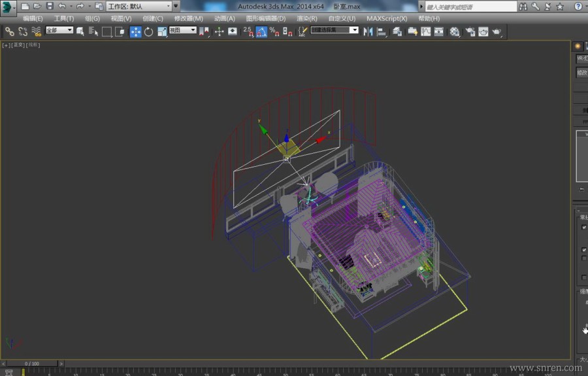
Task: Open the Select by Name dialog
Action: tap(93, 32)
